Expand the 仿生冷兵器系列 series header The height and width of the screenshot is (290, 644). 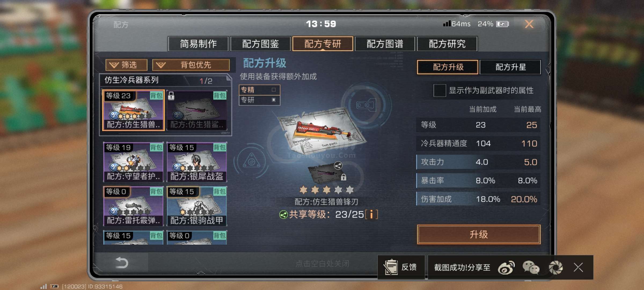pos(166,80)
